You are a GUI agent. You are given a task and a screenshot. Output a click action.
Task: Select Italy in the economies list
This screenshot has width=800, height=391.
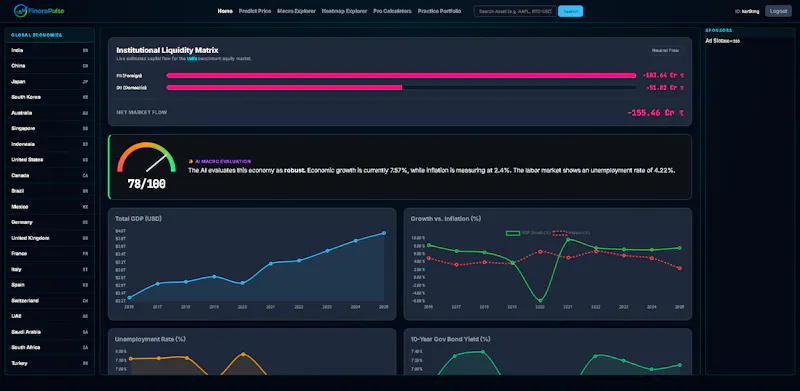point(49,270)
